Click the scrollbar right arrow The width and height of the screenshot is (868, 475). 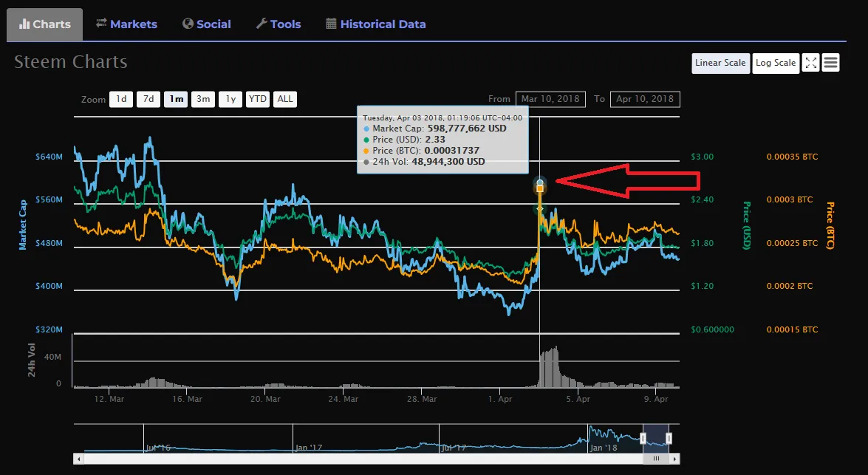(x=674, y=459)
